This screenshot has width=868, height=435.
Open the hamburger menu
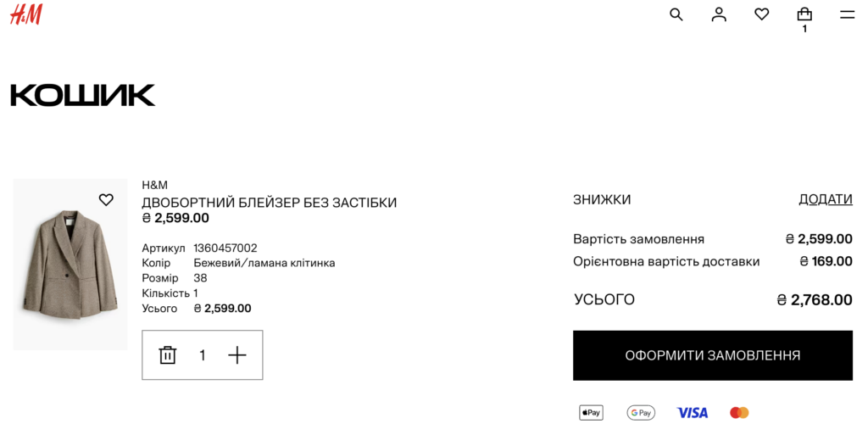(847, 14)
